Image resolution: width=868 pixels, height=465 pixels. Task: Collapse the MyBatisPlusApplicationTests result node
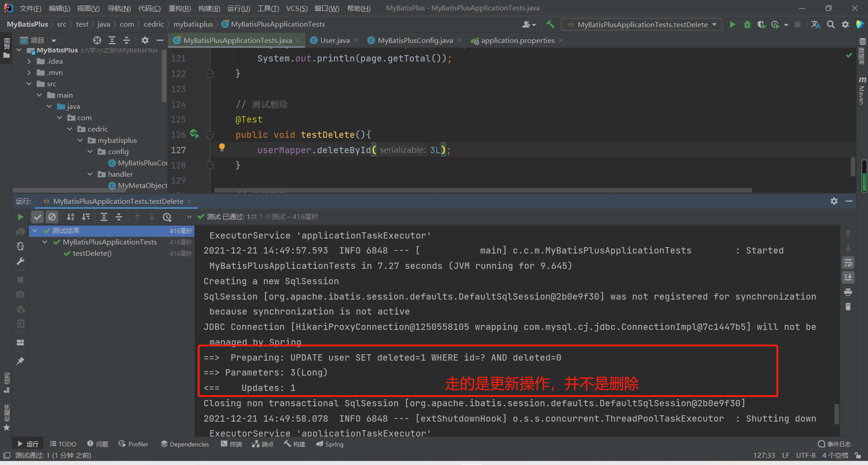pos(45,242)
